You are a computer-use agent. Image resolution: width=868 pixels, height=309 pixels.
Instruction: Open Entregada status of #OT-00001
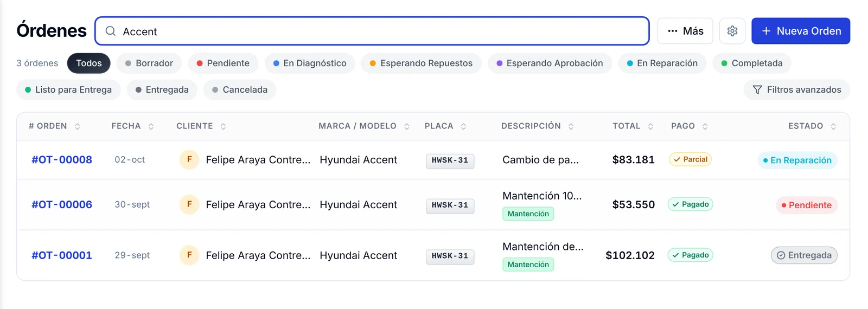tap(804, 255)
